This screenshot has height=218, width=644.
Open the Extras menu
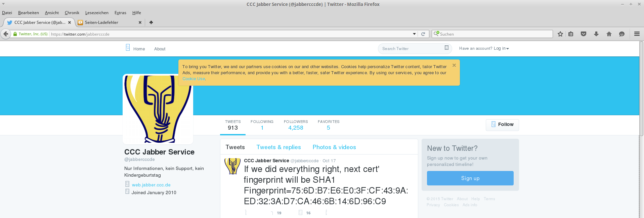120,13
